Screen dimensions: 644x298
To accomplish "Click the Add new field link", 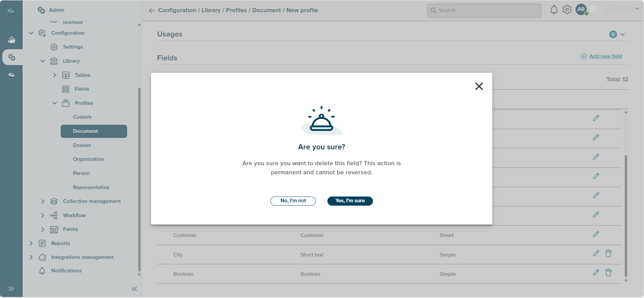I will pyautogui.click(x=606, y=56).
